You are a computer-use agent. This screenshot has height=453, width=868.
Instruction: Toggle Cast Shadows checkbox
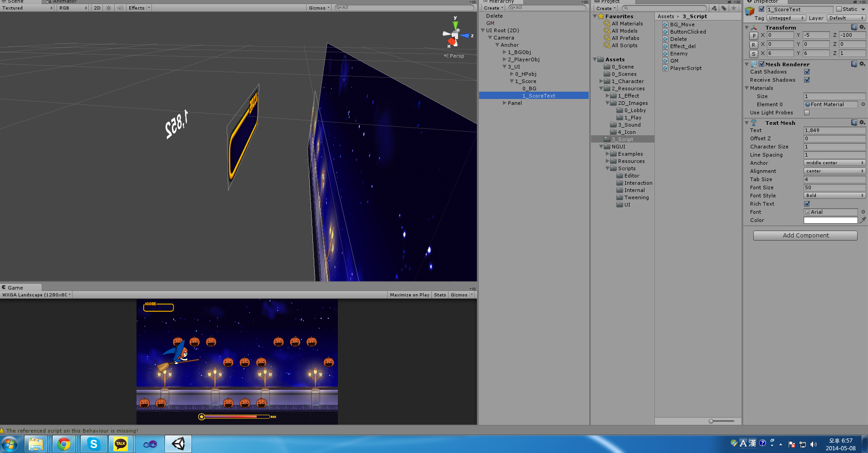click(807, 72)
